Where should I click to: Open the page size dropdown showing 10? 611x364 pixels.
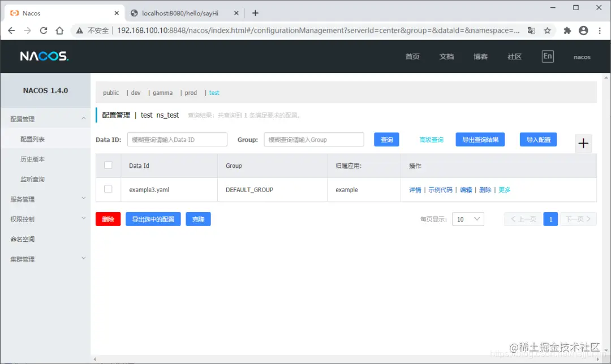coord(468,219)
